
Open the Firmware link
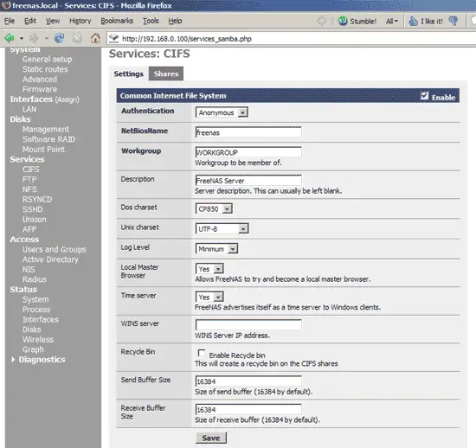[x=40, y=89]
